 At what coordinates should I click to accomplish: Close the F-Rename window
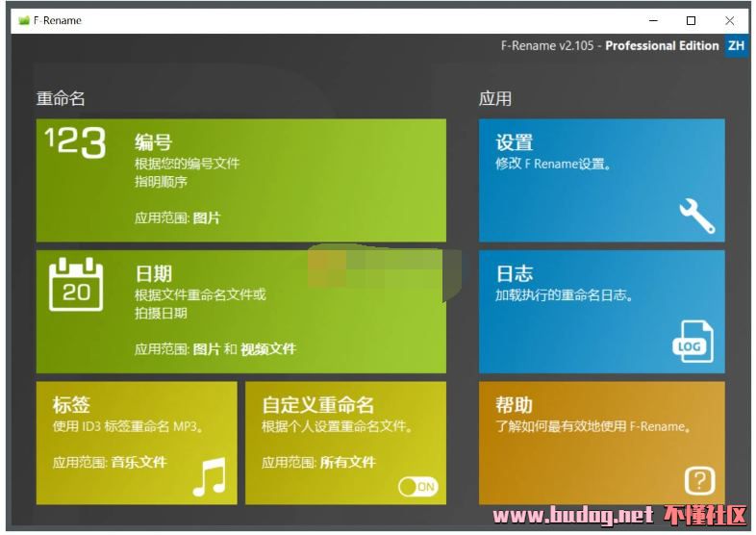[x=729, y=20]
